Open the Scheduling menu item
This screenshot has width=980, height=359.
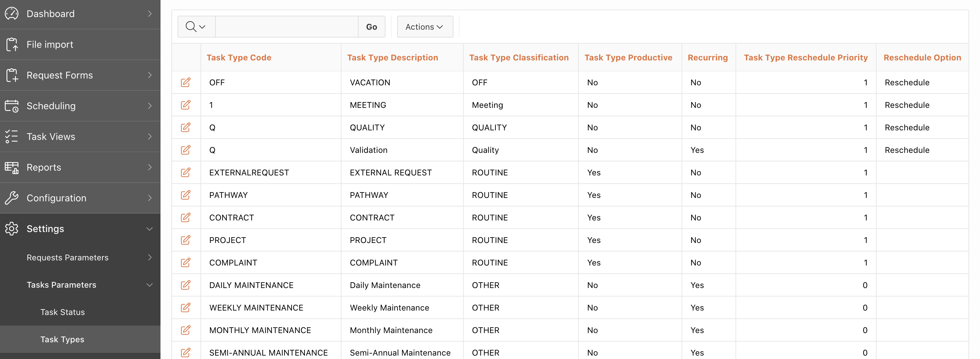[80, 106]
